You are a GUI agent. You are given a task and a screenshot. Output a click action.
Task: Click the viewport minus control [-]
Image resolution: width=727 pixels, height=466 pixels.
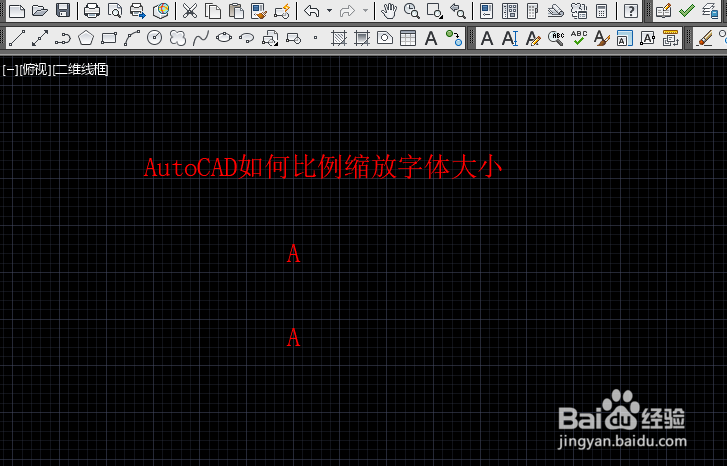tap(10, 70)
